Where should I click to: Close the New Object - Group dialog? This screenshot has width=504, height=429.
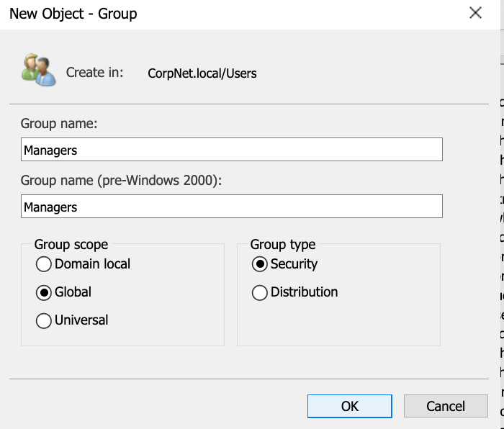474,13
